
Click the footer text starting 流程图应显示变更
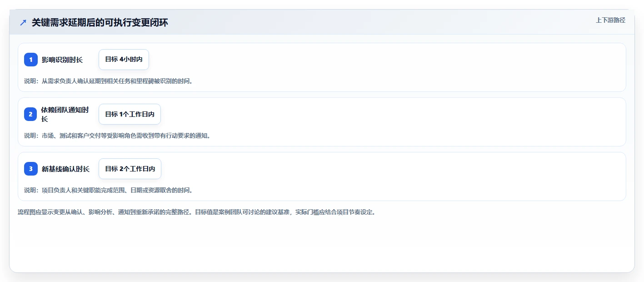197,212
